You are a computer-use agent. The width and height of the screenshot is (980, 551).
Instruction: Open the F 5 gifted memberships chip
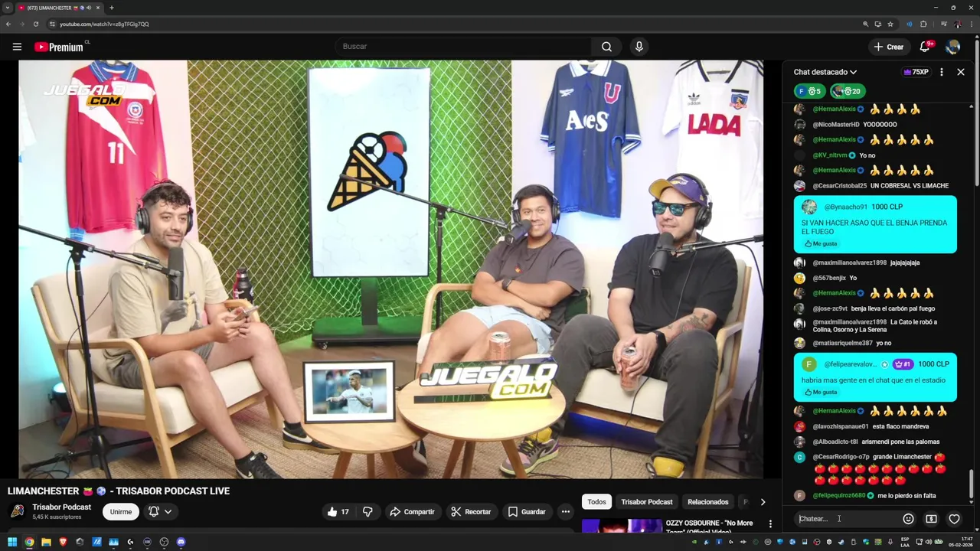(809, 91)
